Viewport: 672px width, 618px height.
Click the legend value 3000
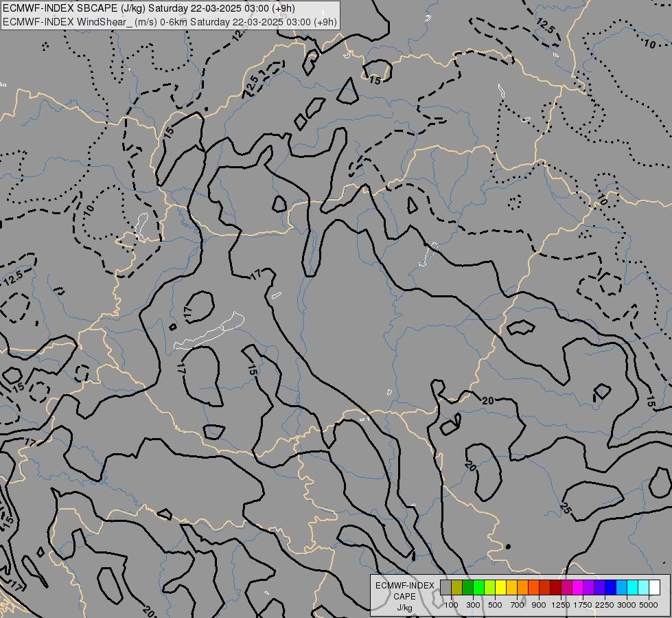(627, 605)
